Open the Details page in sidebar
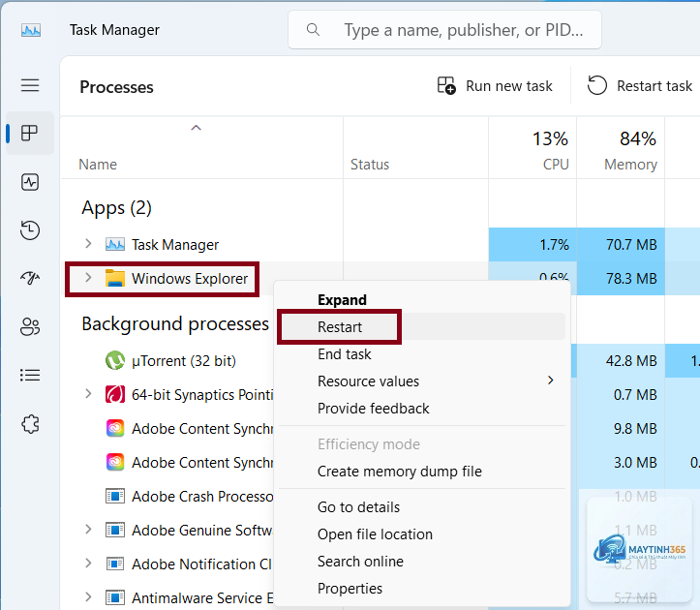Viewport: 700px width, 610px height. coord(30,375)
